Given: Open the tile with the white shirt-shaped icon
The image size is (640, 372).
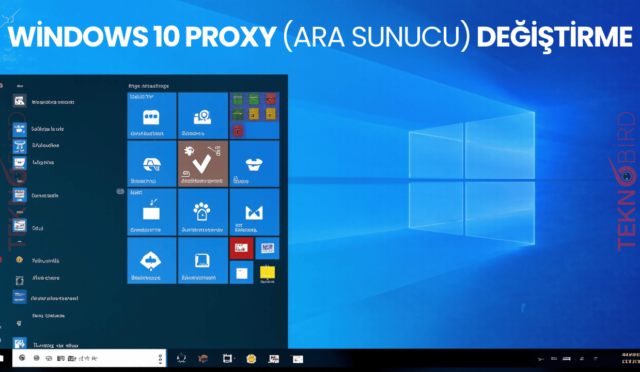Looking at the screenshot, I should click(254, 163).
